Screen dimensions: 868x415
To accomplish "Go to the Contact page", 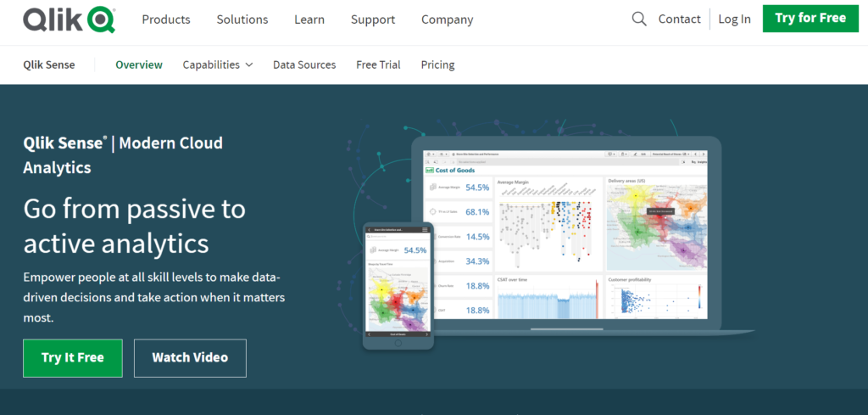I will coord(679,19).
